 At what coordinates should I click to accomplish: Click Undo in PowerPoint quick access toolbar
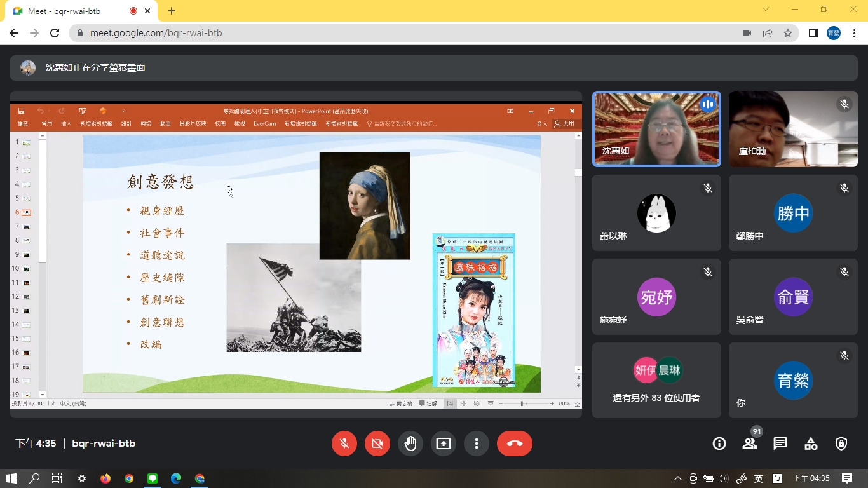pyautogui.click(x=41, y=111)
